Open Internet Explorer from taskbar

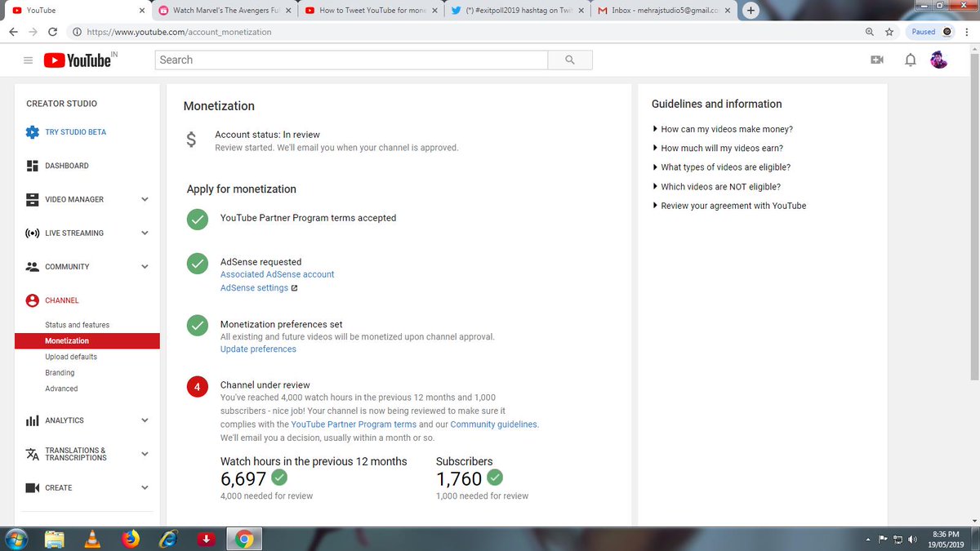pos(168,539)
